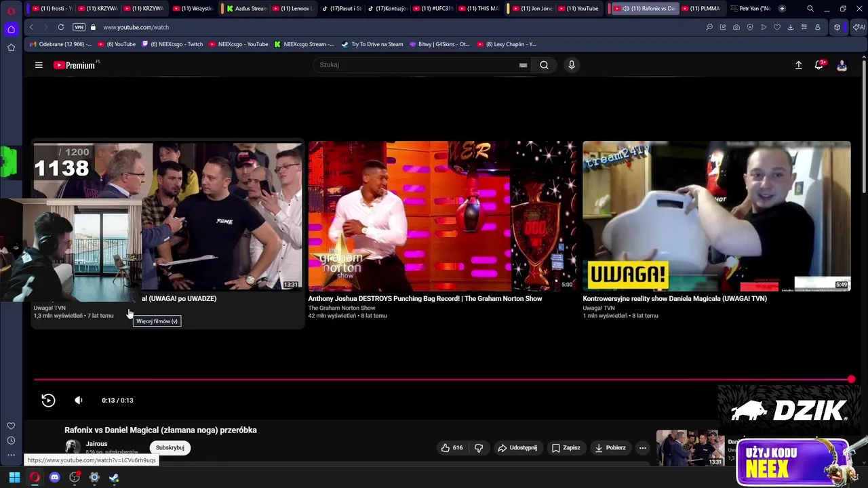Open Opera sidebar bookmarks star
Screen dimensions: 868x488
click(11, 47)
